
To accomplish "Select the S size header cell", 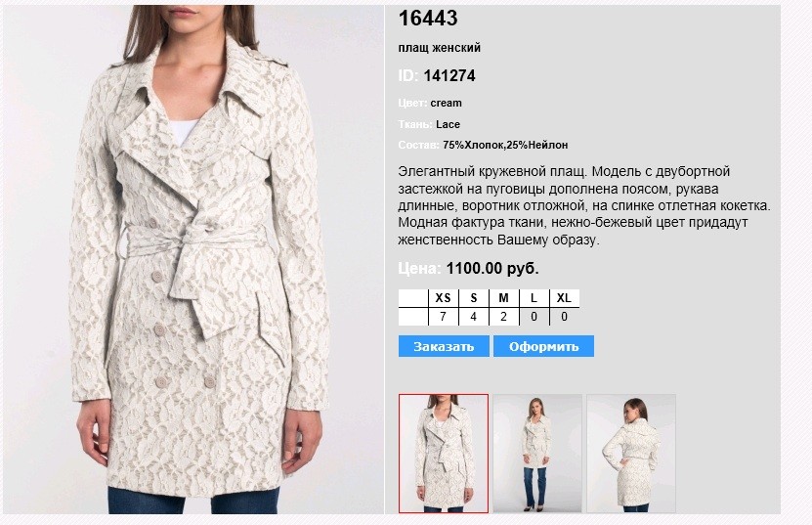I will (473, 298).
